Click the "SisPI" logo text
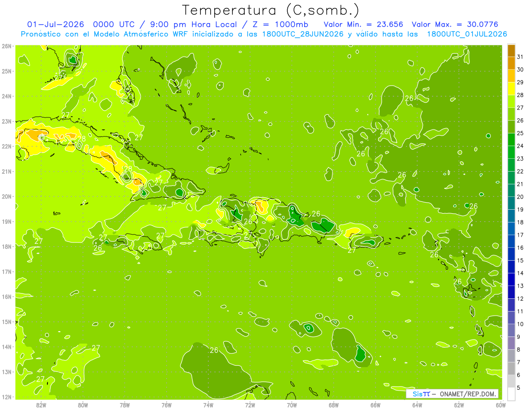Image resolution: width=532 pixels, height=411 pixels. pyautogui.click(x=421, y=394)
